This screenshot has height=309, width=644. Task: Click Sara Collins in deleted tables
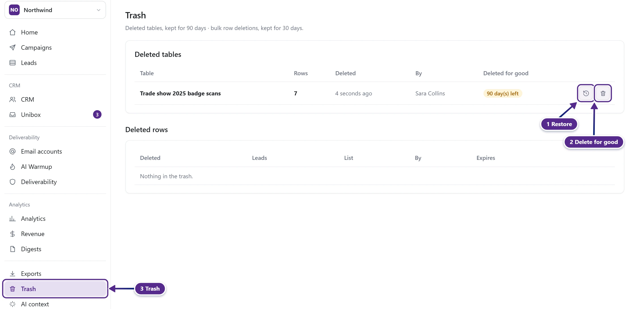point(430,93)
